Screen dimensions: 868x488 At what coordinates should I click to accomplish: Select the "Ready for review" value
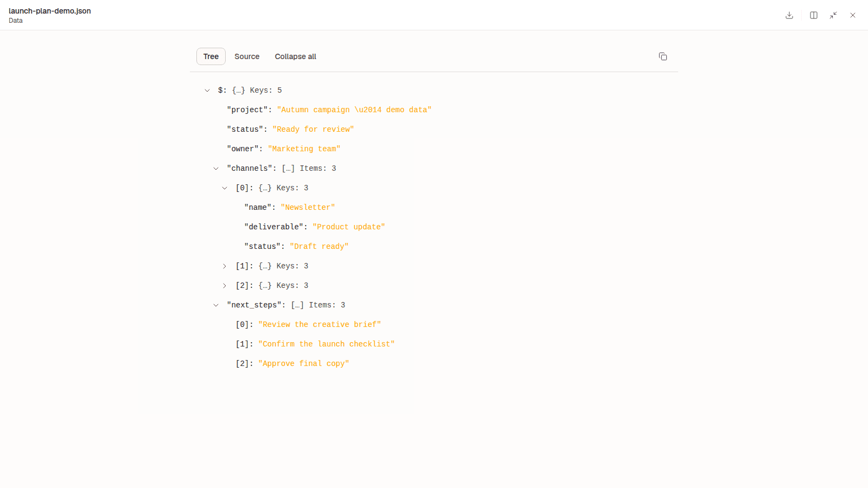tap(313, 129)
